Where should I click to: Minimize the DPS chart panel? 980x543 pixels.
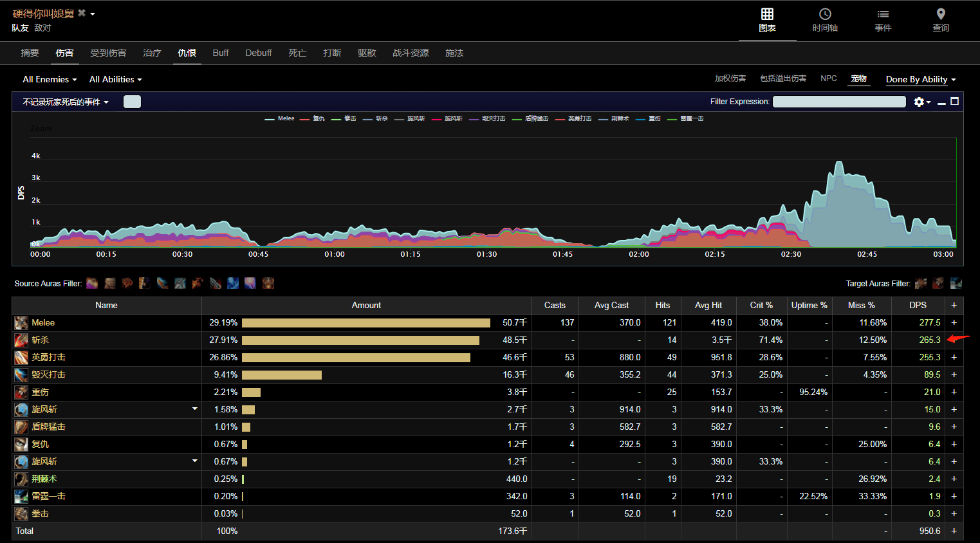pyautogui.click(x=941, y=102)
